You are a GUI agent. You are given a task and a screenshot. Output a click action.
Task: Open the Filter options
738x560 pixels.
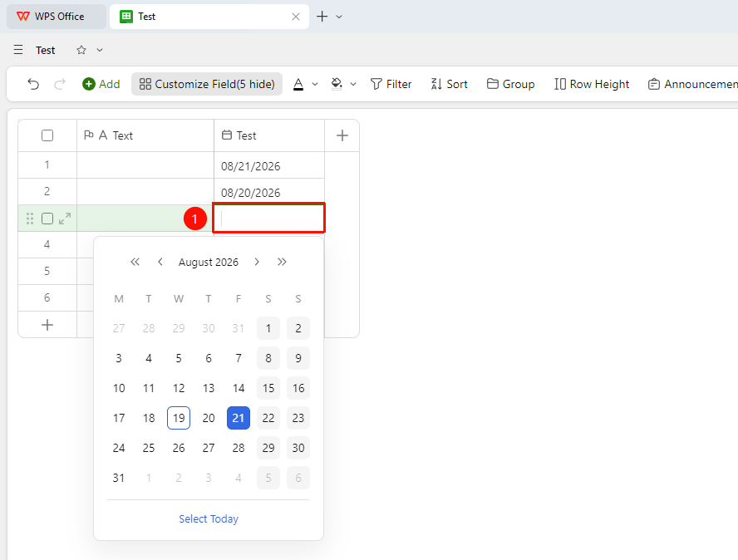[x=391, y=84]
